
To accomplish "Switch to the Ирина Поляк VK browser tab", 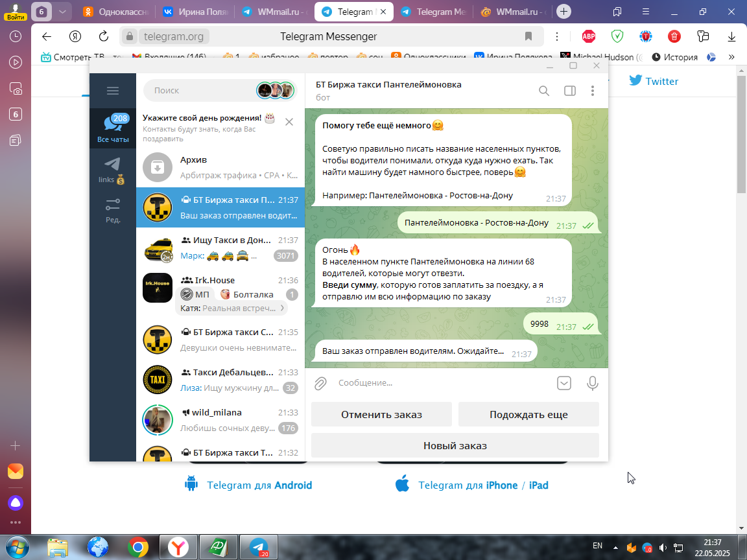I will click(x=195, y=12).
